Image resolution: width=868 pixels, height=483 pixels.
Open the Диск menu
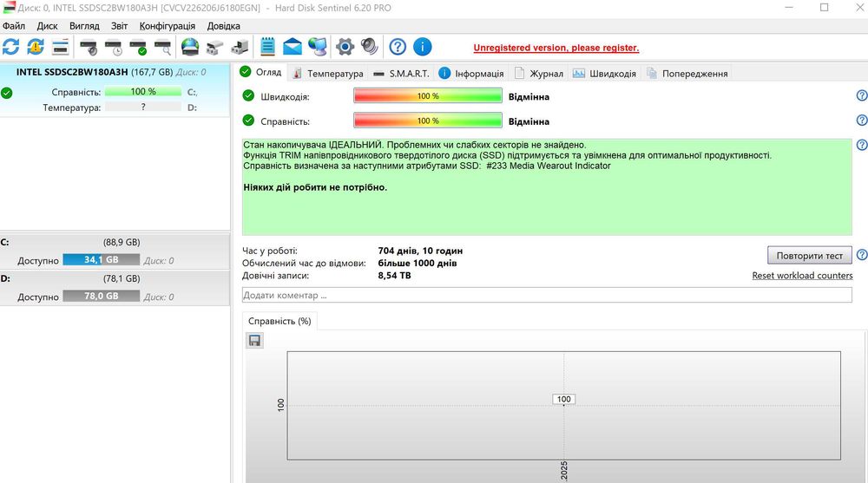click(48, 26)
